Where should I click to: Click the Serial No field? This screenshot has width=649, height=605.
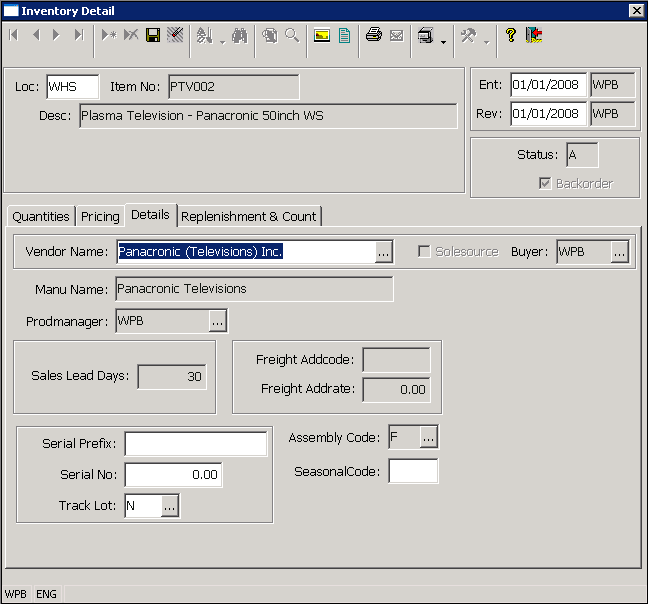[x=173, y=475]
